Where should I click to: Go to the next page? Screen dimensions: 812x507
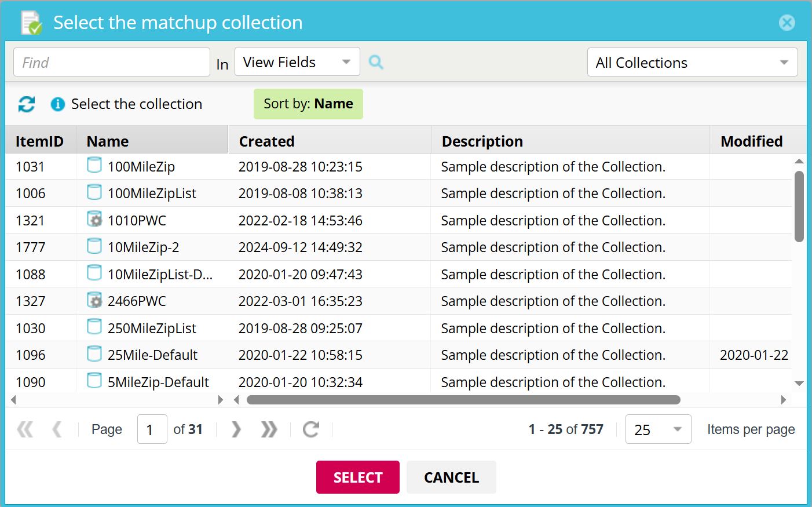pyautogui.click(x=236, y=429)
